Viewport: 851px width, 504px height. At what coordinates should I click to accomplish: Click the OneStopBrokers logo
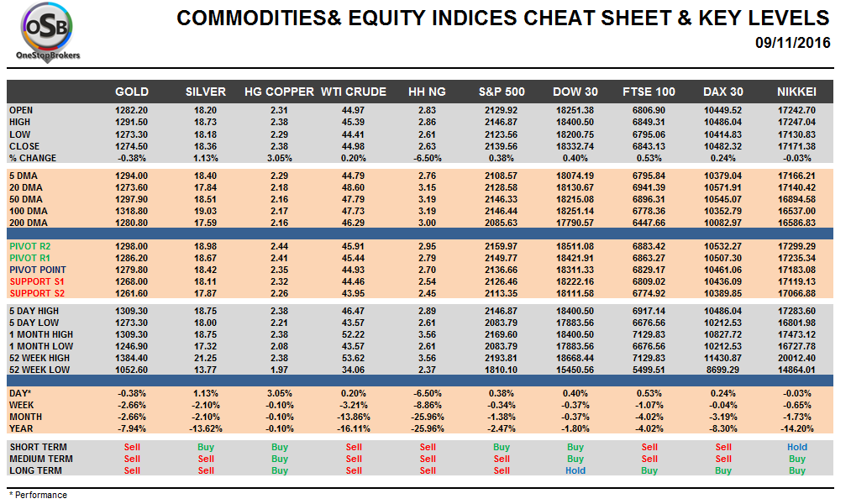click(x=46, y=34)
